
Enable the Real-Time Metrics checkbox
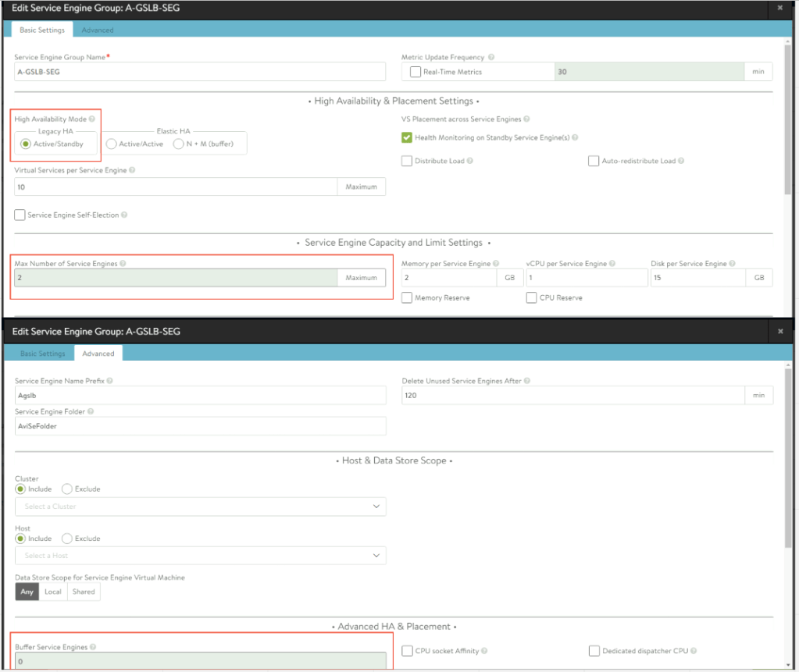(416, 72)
